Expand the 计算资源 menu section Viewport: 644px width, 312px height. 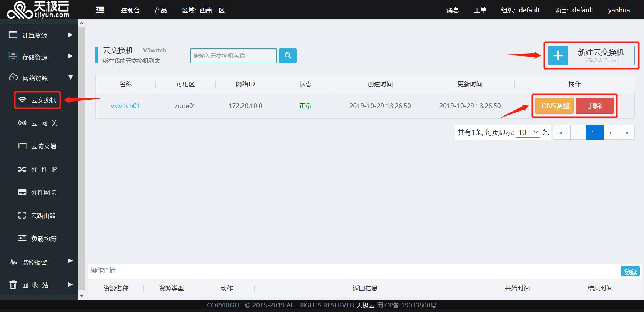[38, 35]
